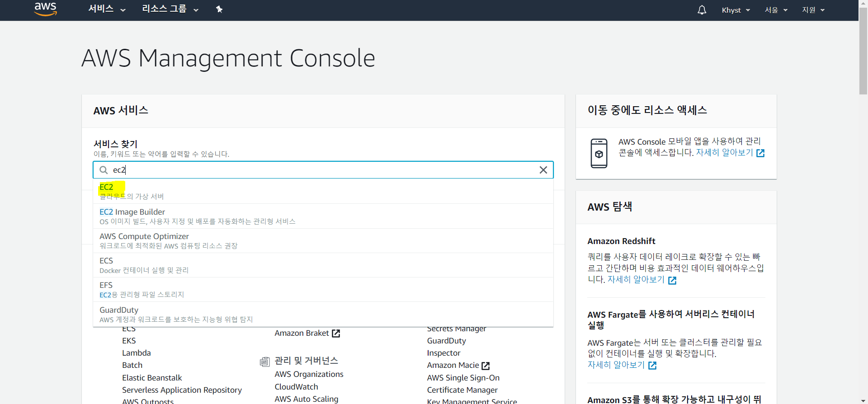Open the Khyst account dropdown
This screenshot has width=868, height=404.
(736, 10)
